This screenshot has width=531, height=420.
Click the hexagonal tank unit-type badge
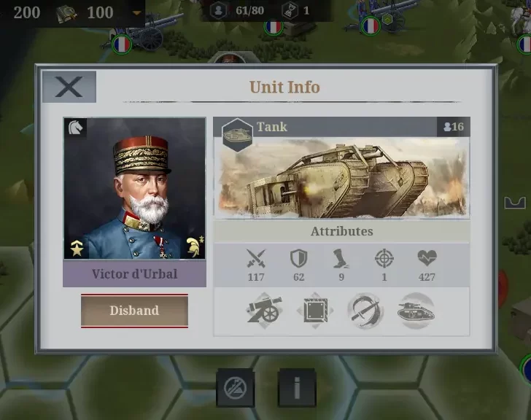coord(237,135)
